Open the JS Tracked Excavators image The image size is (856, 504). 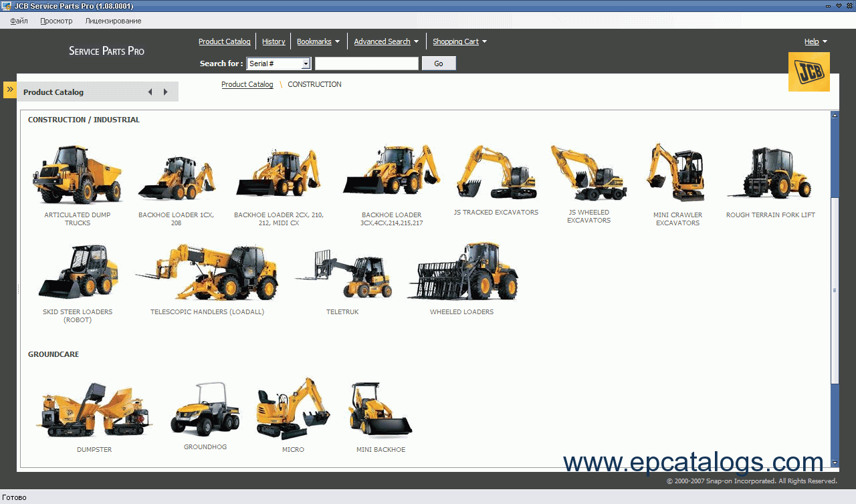pos(496,172)
